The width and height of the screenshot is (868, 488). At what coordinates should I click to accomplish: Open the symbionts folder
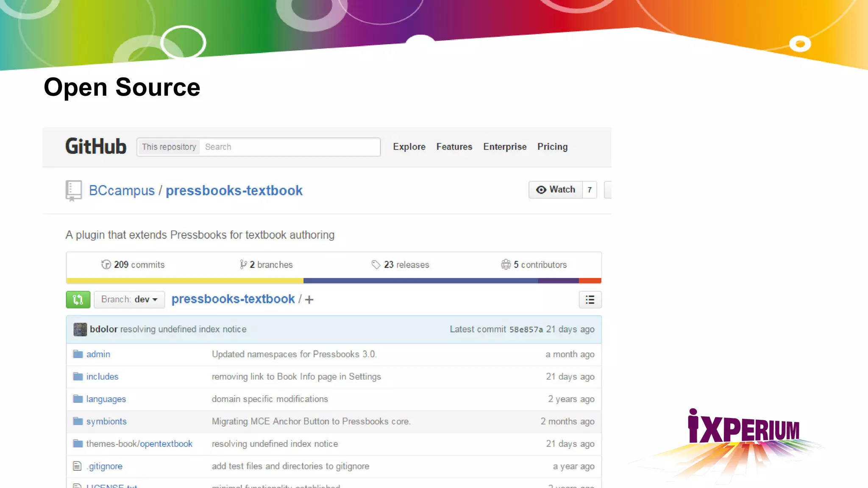pyautogui.click(x=106, y=421)
